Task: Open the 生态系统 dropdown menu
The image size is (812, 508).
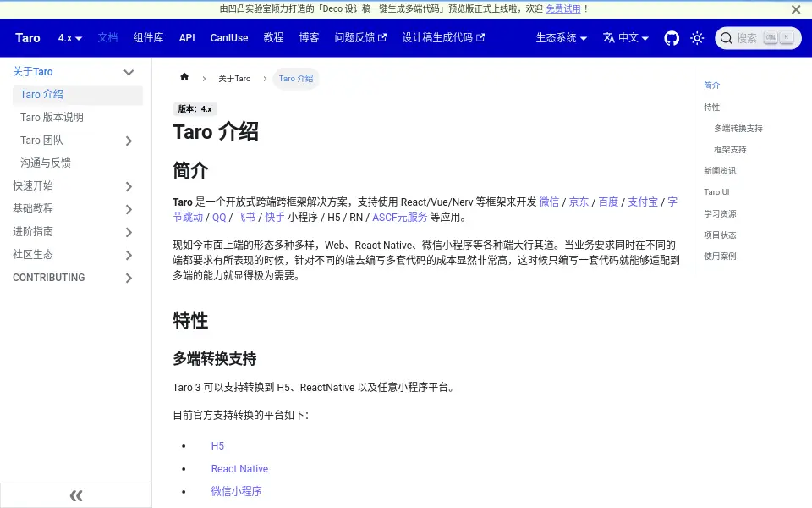Action: (562, 38)
